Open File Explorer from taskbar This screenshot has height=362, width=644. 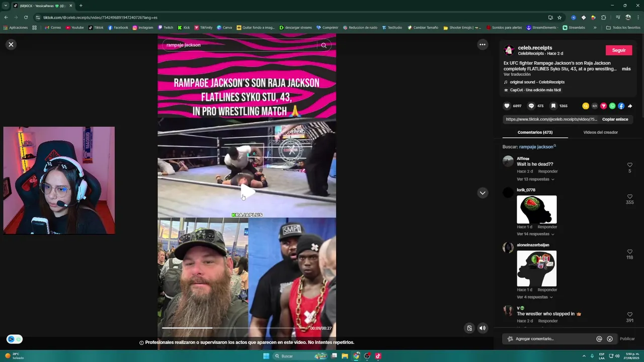click(x=345, y=356)
